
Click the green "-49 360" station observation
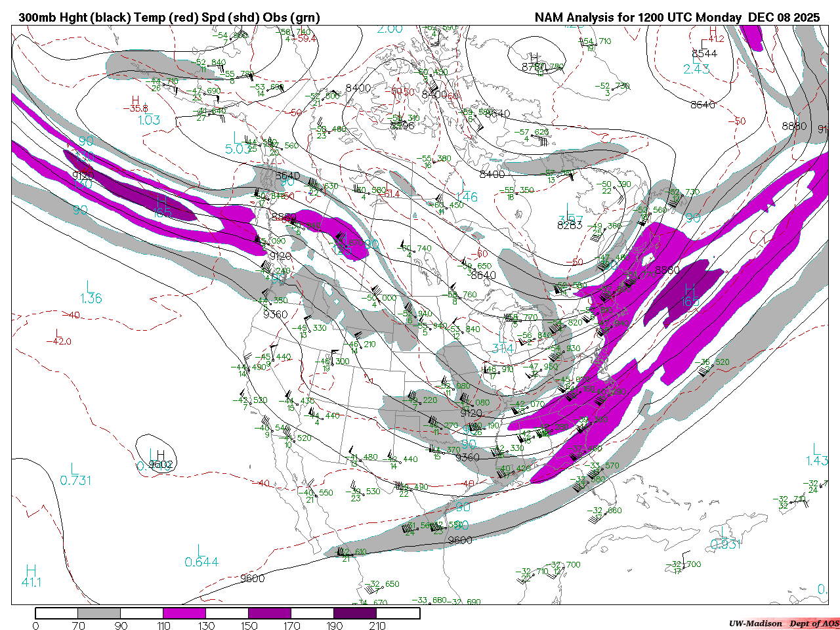[605, 226]
